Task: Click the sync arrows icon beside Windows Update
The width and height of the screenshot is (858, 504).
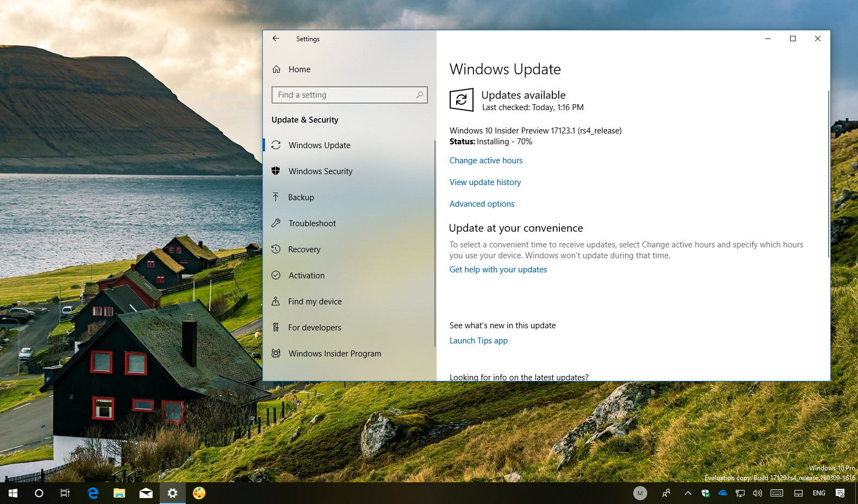Action: 276,145
